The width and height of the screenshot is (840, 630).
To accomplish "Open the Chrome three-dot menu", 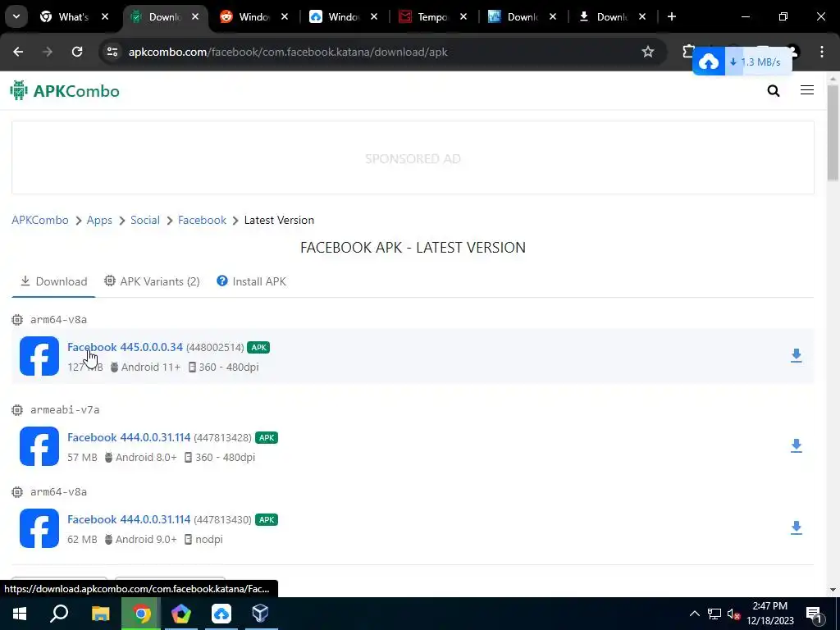I will (822, 52).
